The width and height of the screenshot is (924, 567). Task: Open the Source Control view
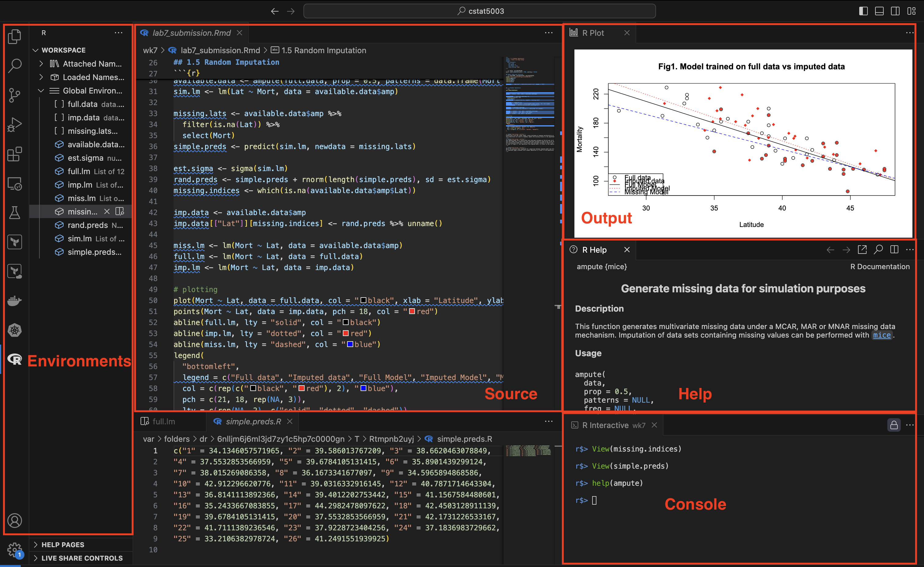(14, 95)
